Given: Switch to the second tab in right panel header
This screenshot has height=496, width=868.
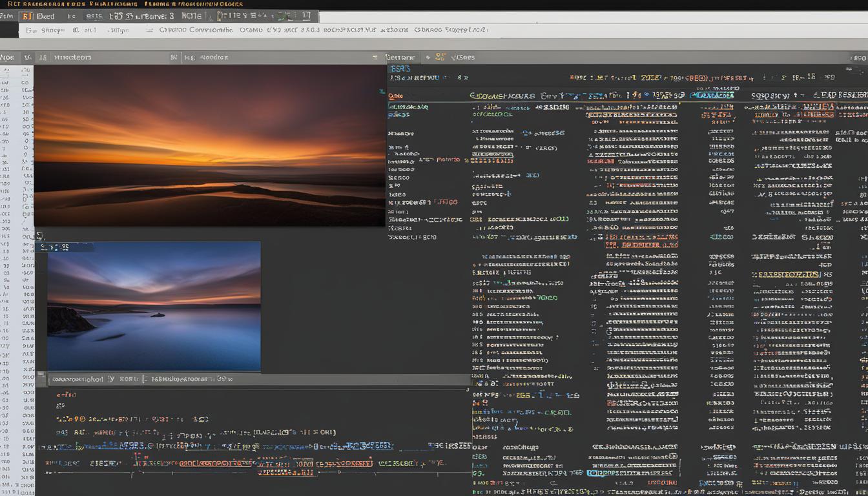Looking at the screenshot, I should (466, 57).
